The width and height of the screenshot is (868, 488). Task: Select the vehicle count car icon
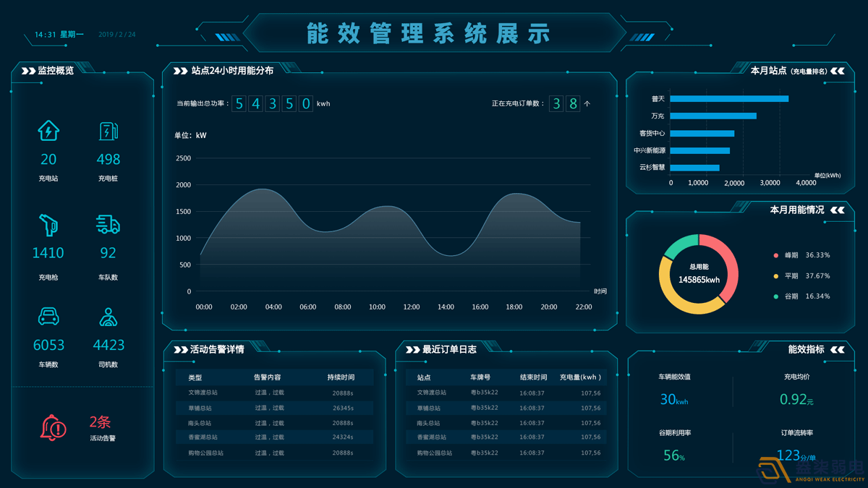coord(48,317)
